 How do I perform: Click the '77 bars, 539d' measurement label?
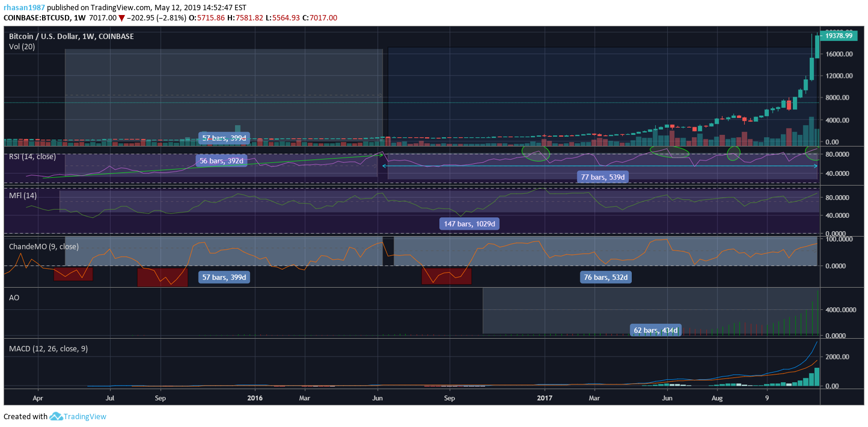click(604, 177)
